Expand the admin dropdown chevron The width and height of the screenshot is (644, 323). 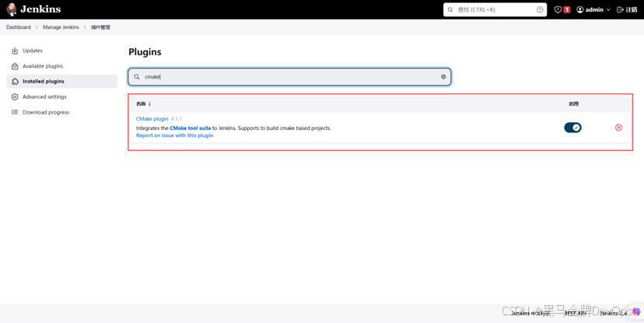608,9
